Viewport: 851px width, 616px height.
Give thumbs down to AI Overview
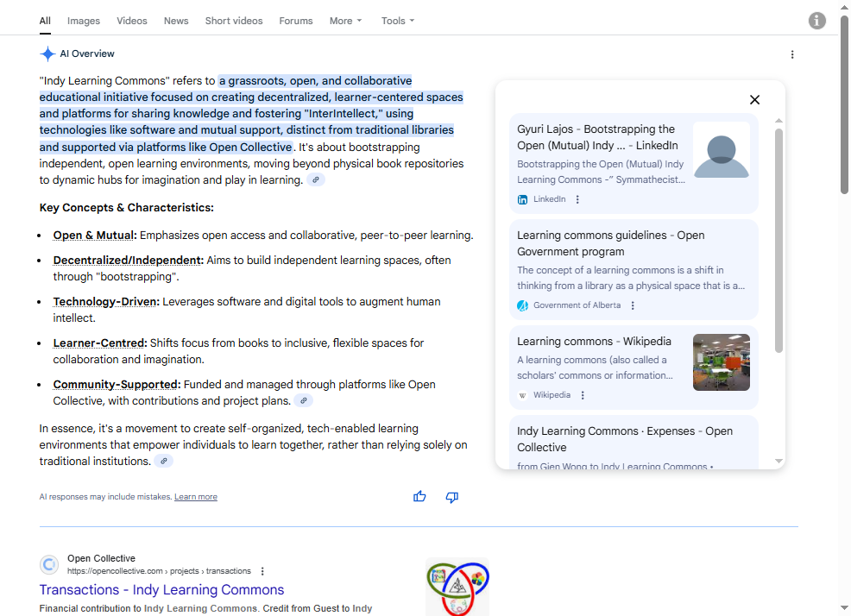452,497
